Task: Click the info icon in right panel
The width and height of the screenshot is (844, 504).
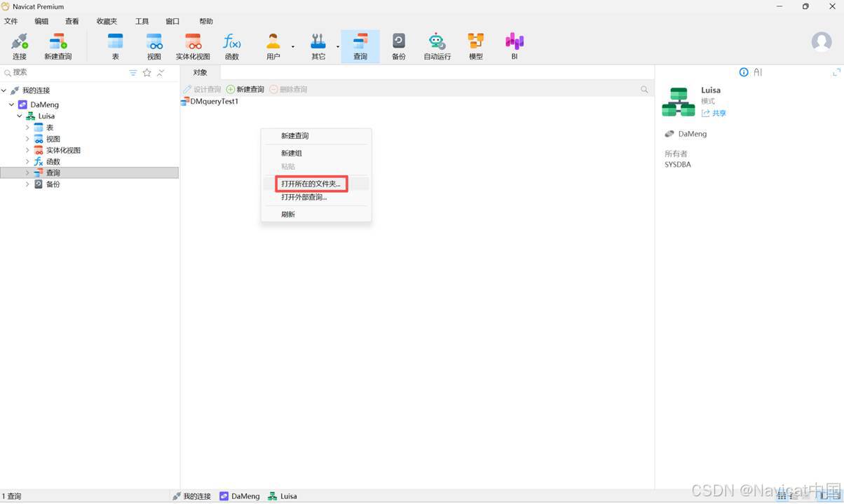Action: [744, 72]
